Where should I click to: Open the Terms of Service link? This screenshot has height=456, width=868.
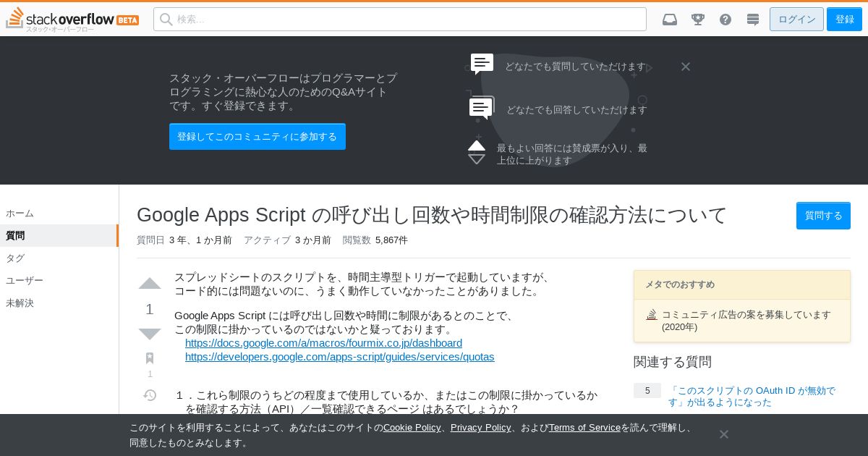[584, 428]
